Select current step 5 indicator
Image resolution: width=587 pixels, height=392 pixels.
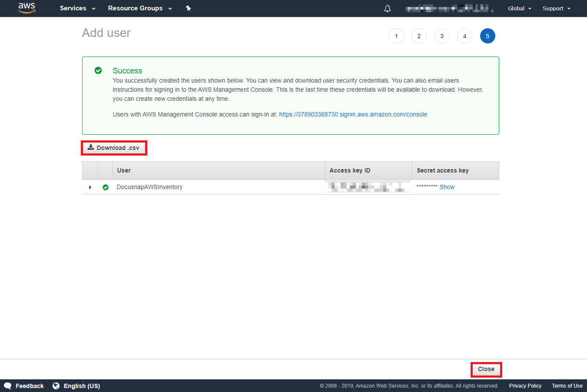point(488,36)
